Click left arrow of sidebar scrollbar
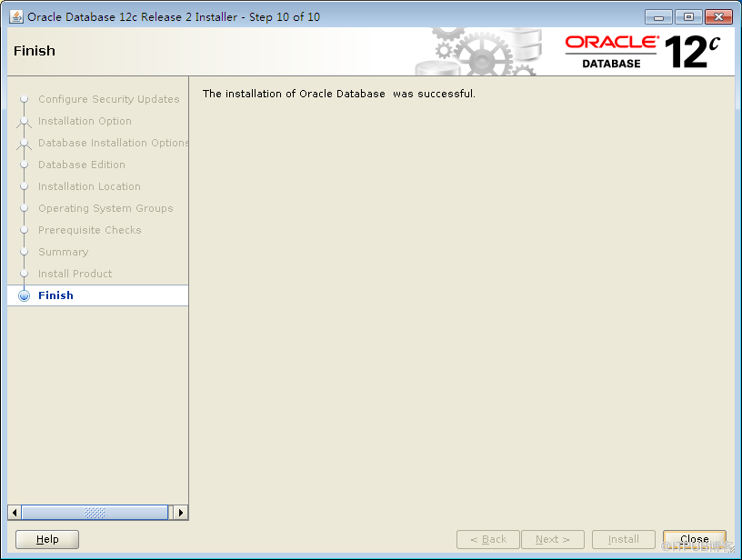The image size is (742, 560). click(15, 513)
